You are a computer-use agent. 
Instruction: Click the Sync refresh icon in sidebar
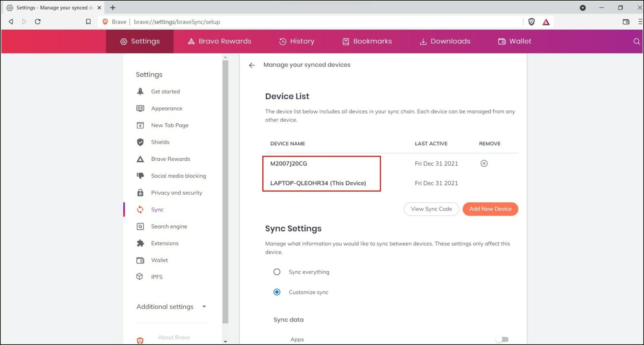140,209
